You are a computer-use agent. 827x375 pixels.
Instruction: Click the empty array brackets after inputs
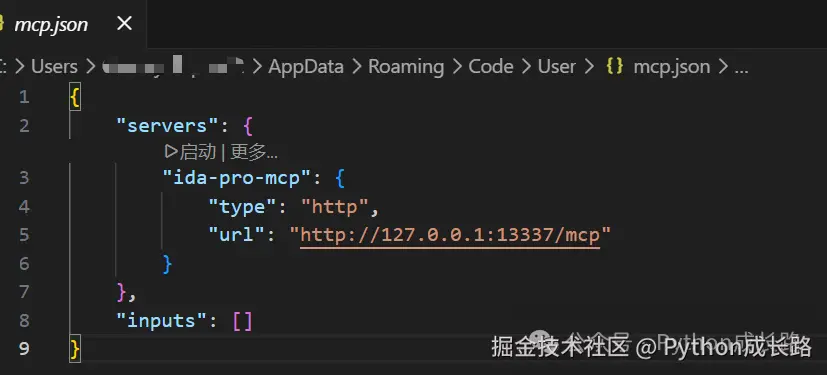tap(243, 321)
